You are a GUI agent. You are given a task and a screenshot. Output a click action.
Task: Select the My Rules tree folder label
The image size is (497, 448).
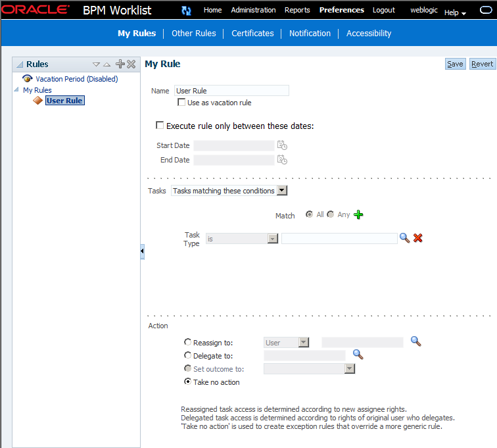click(37, 90)
